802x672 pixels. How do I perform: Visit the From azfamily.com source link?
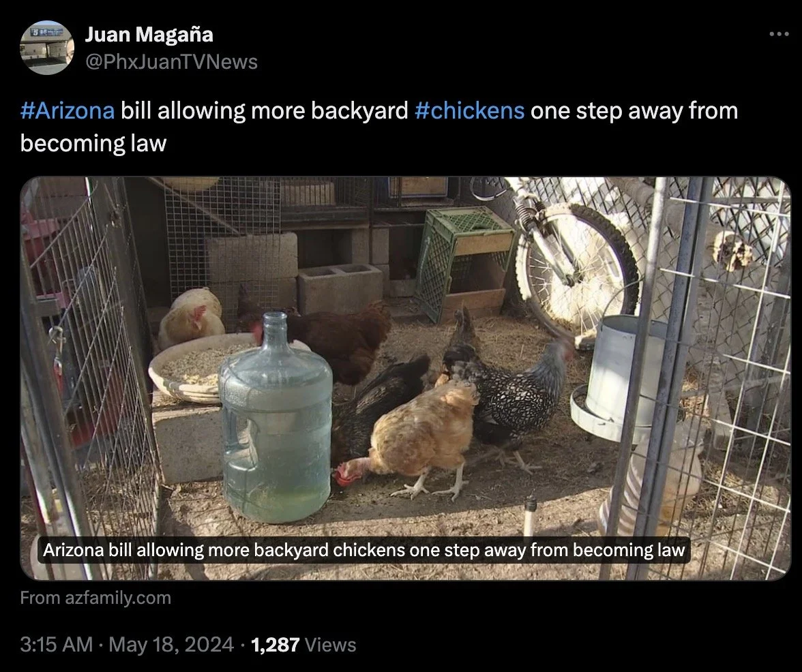click(95, 598)
